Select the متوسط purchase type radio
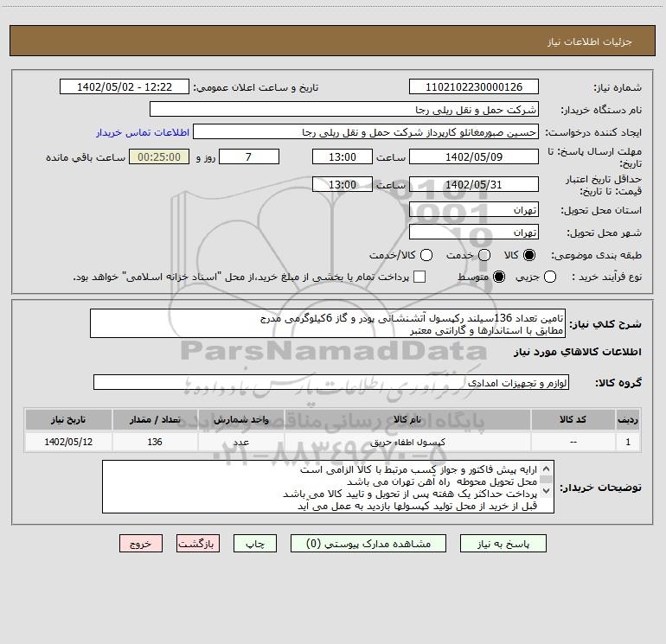This screenshot has width=666, height=644. 499,277
